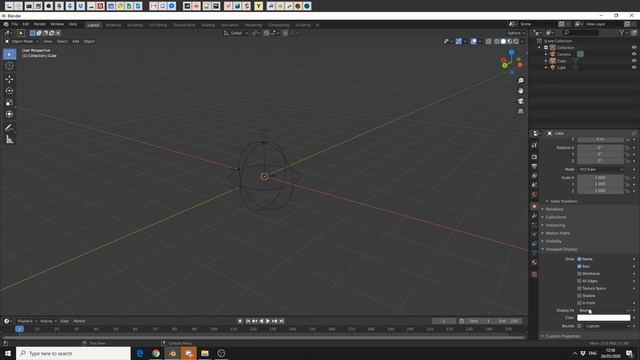Image resolution: width=640 pixels, height=360 pixels.
Task: Toggle the camera view icon
Action: (x=520, y=101)
